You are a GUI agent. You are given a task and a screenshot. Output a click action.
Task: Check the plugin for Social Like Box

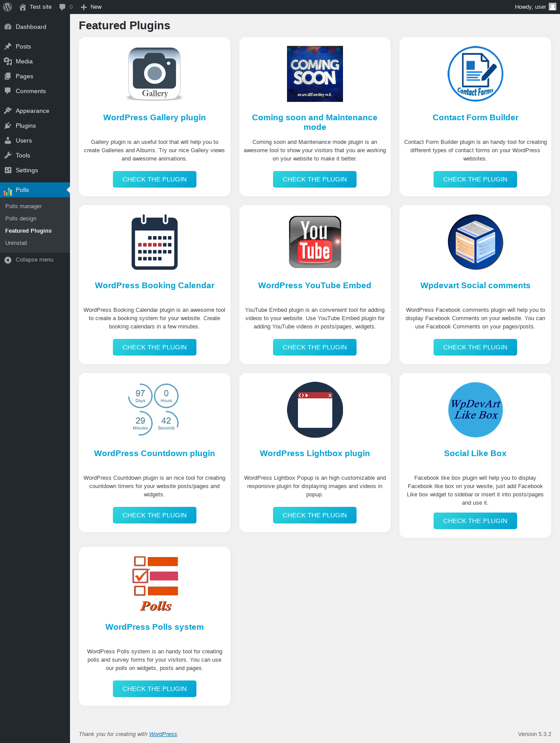475,521
